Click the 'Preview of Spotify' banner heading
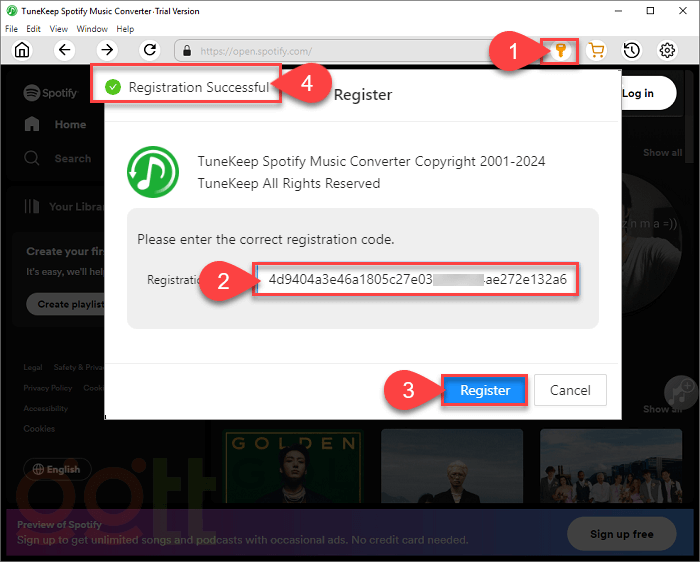This screenshot has width=700, height=562. tap(59, 525)
